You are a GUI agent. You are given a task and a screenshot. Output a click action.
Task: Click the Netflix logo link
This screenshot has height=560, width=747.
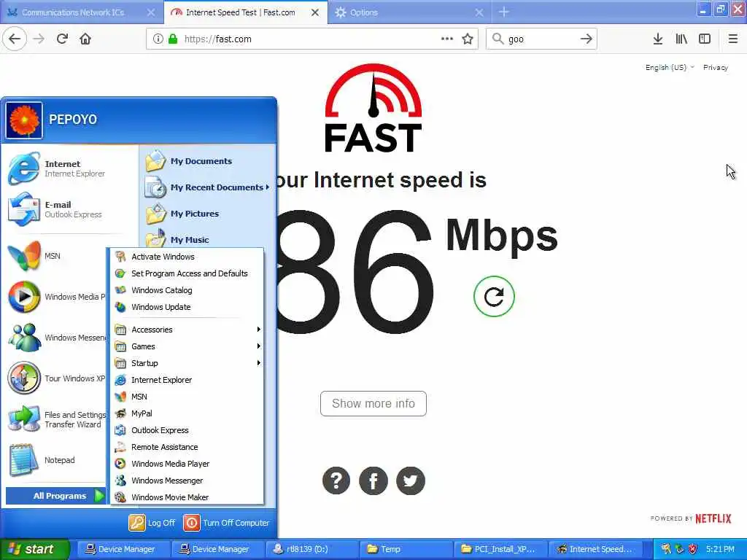[713, 518]
